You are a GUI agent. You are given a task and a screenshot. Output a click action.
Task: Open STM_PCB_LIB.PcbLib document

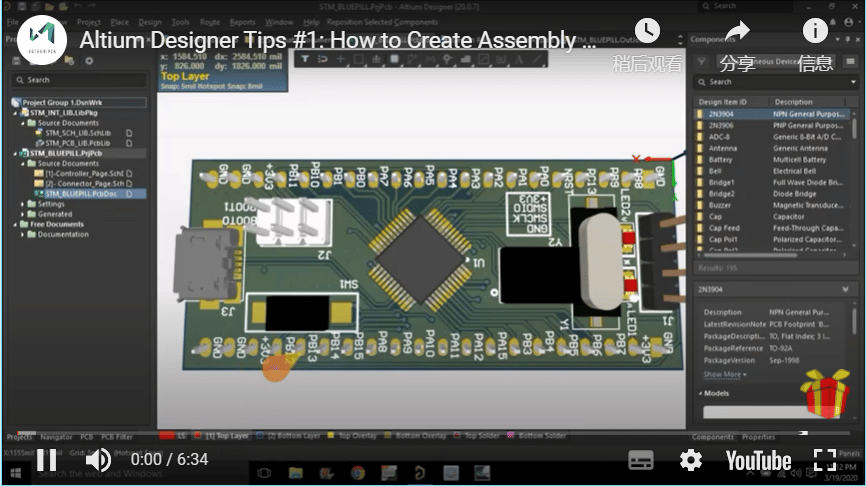pos(77,143)
